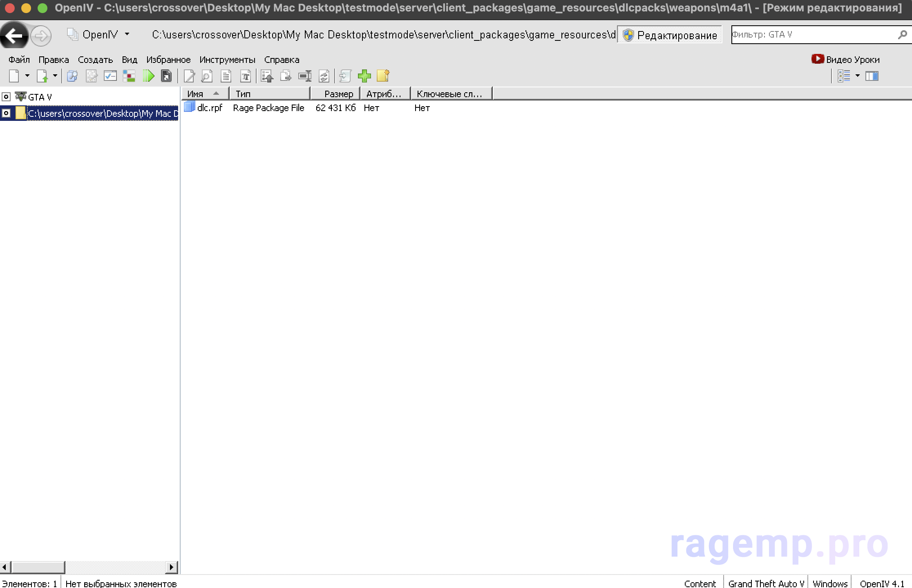This screenshot has height=588, width=912.
Task: Sort by the Размер column header
Action: point(338,94)
